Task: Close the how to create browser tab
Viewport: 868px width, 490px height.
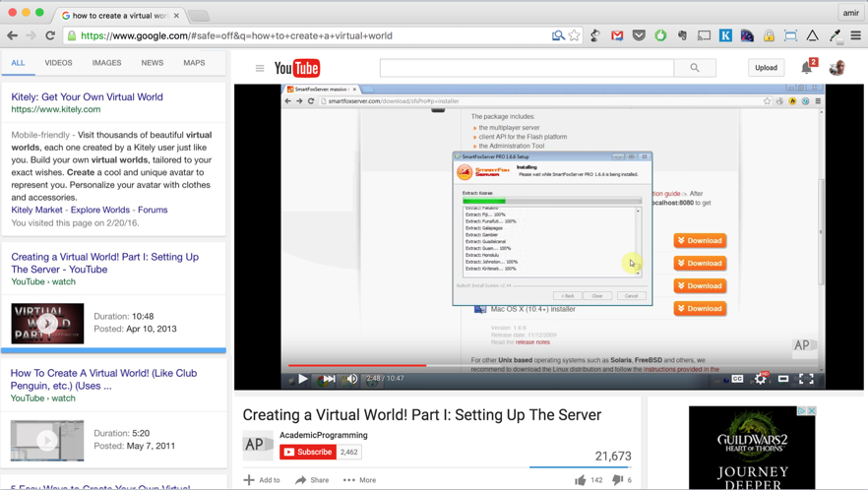Action: (x=176, y=16)
